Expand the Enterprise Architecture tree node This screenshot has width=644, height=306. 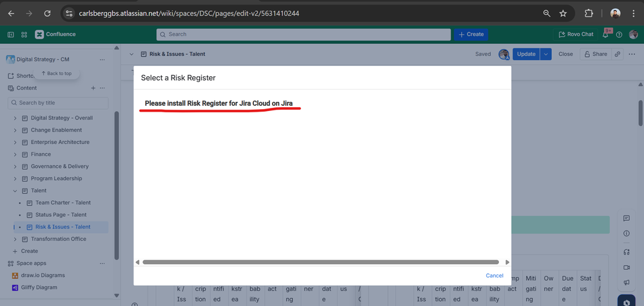(15, 142)
